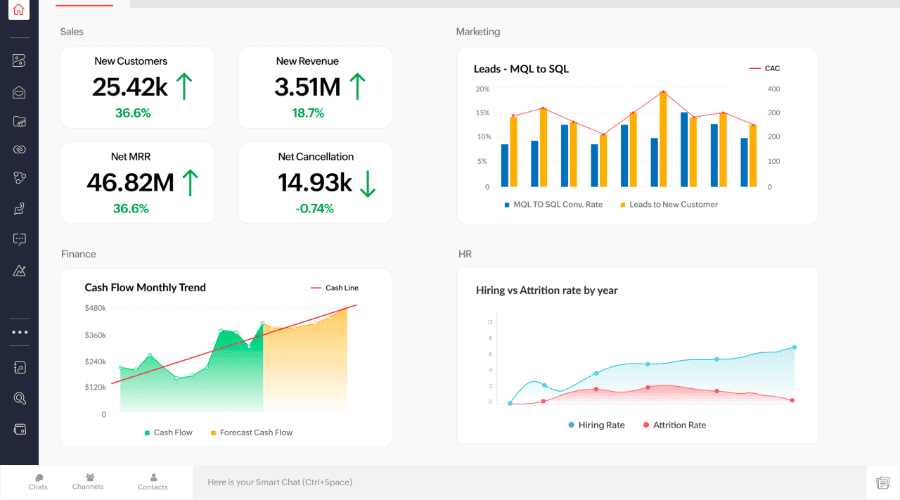The image size is (900, 500).
Task: Toggle the Cash Flow legend entry
Action: pyautogui.click(x=168, y=432)
